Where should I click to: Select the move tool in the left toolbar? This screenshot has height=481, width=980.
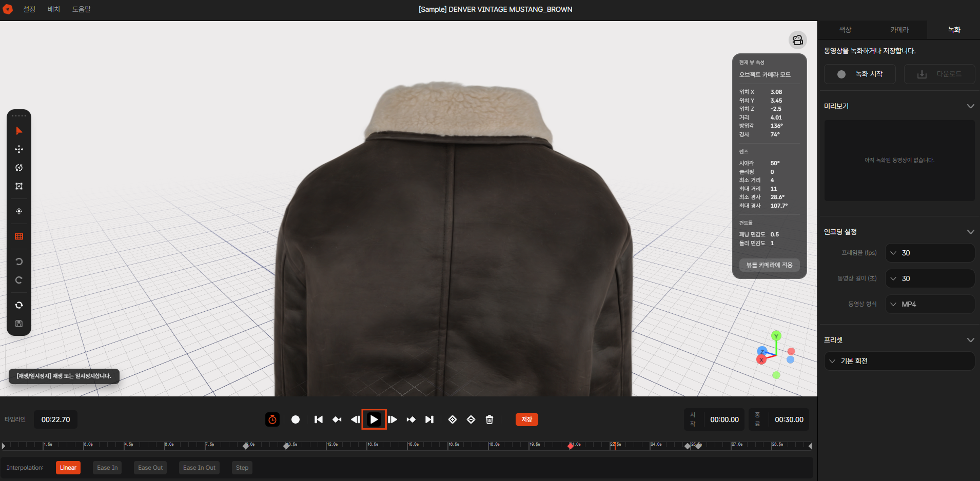[x=19, y=149]
